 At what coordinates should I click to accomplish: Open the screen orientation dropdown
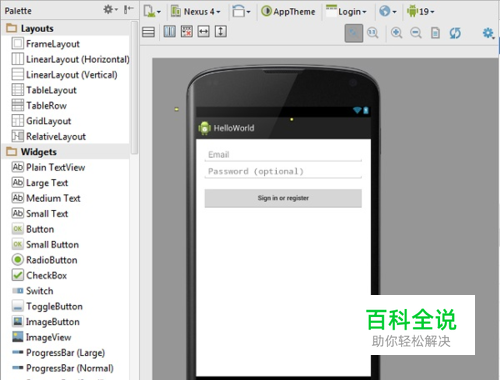[x=241, y=11]
